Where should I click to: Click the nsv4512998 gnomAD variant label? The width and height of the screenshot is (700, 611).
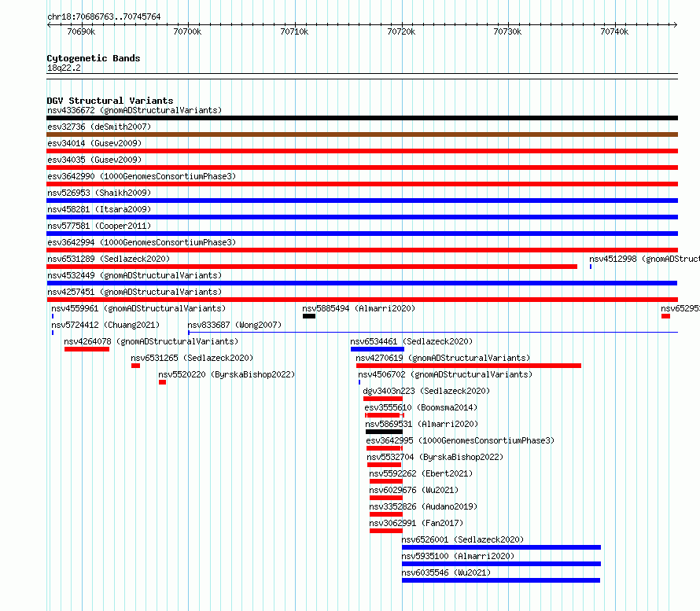(644, 259)
